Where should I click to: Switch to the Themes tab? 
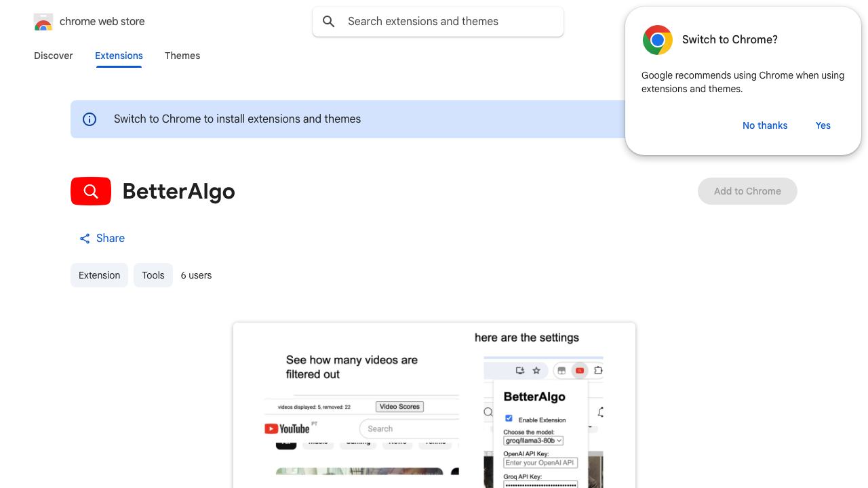click(182, 56)
